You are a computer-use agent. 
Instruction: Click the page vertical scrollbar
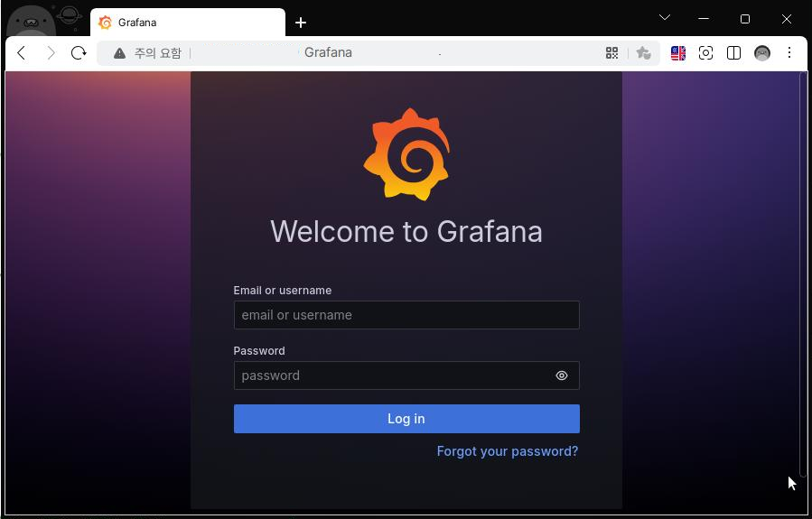click(x=803, y=274)
